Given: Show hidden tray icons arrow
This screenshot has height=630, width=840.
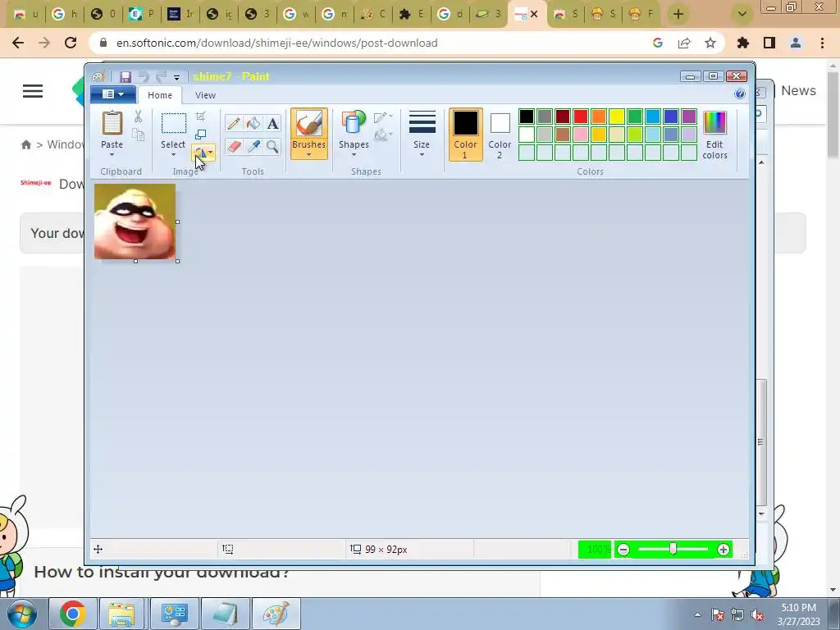Looking at the screenshot, I should click(697, 615).
